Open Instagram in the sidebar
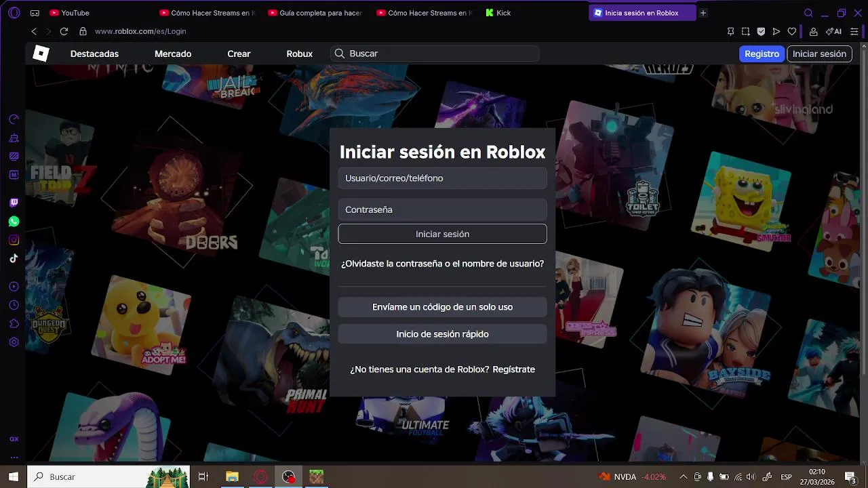The image size is (868, 488). click(x=14, y=240)
